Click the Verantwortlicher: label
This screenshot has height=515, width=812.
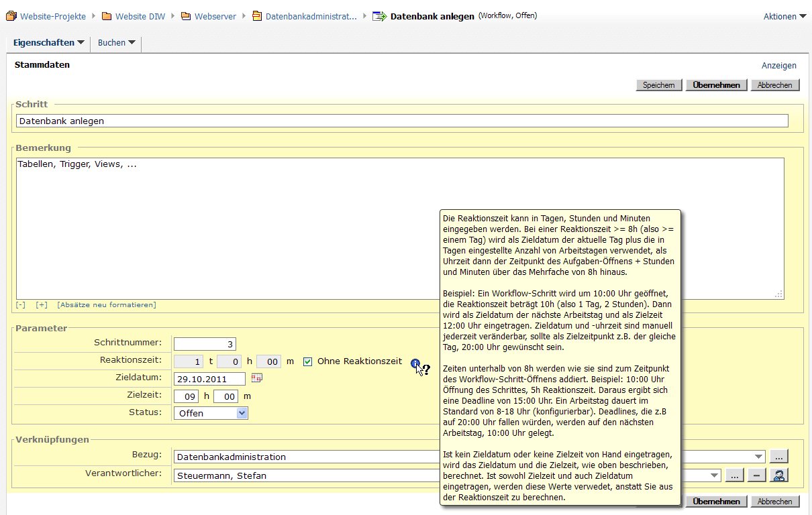click(x=123, y=473)
